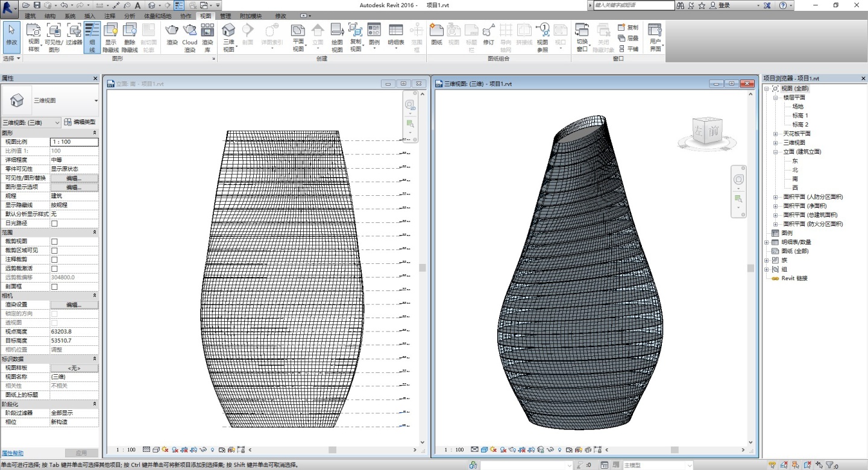Image resolution: width=868 pixels, height=470 pixels.
Task: Open the 属性帮助 link
Action: coord(13,453)
